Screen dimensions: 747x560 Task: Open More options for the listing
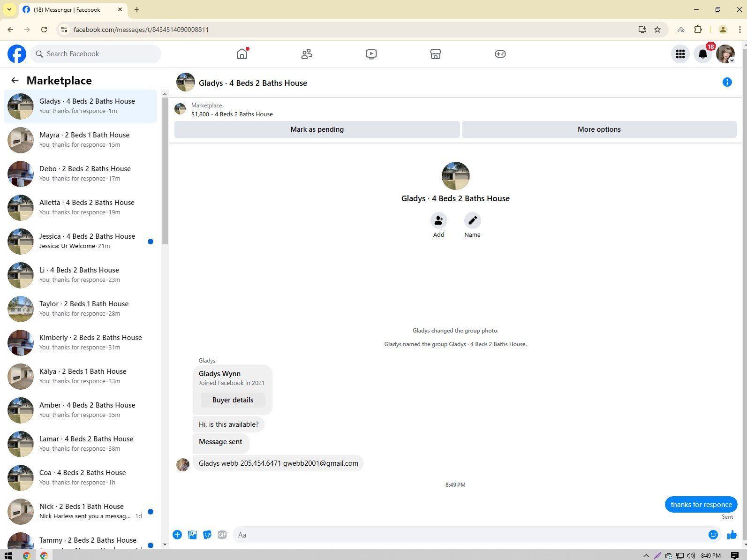point(599,129)
